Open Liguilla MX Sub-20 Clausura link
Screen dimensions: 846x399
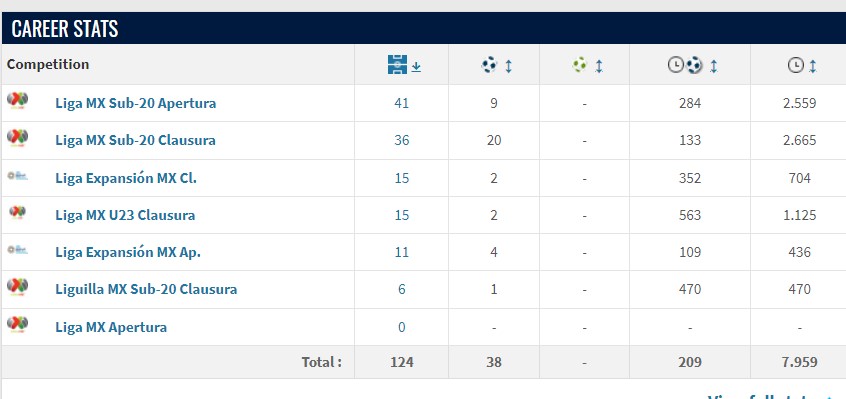coord(146,289)
